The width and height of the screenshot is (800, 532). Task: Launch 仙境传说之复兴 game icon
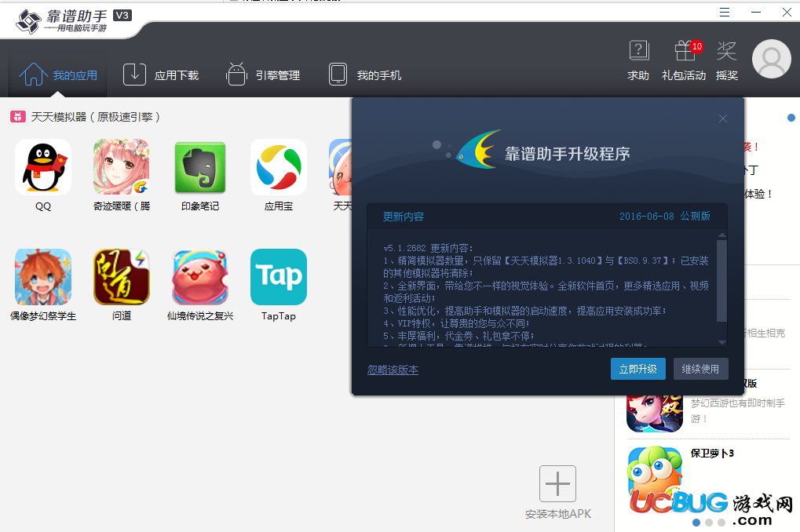coord(200,277)
